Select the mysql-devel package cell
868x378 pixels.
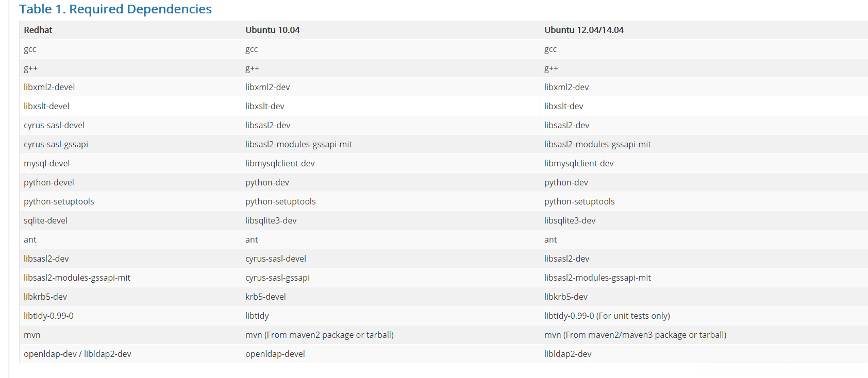click(46, 163)
